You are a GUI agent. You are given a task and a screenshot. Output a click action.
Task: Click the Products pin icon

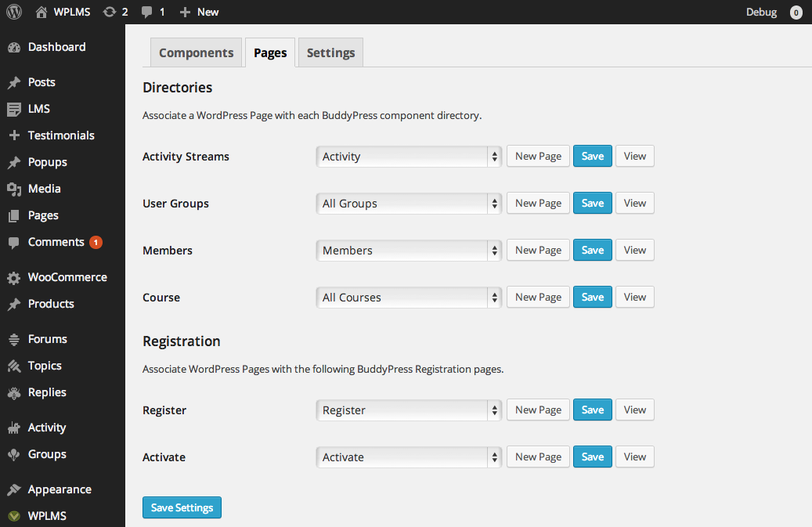(x=14, y=305)
